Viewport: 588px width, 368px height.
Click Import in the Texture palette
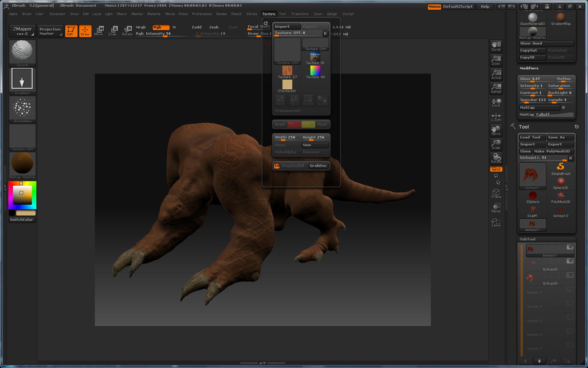[287, 27]
